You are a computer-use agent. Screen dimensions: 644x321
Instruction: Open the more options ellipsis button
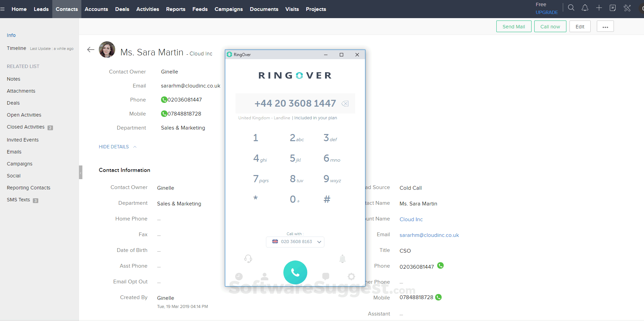click(605, 26)
